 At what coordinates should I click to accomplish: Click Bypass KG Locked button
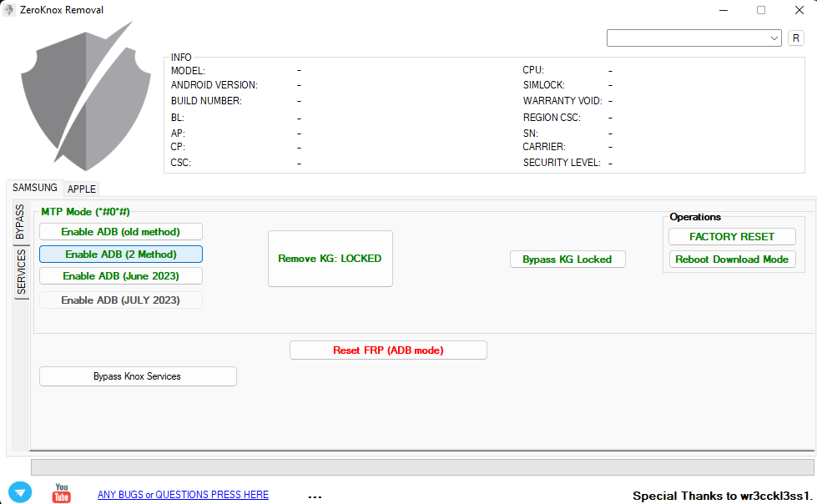click(x=567, y=259)
